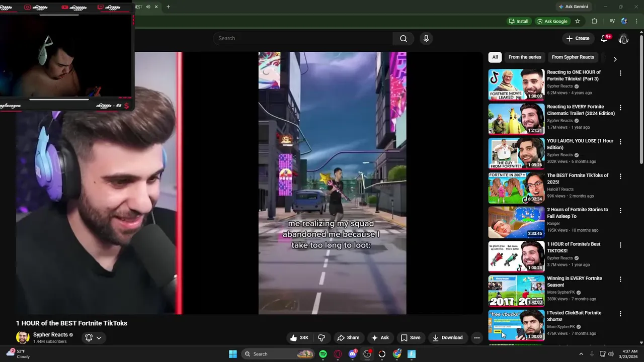The width and height of the screenshot is (644, 362).
Task: Save the video to a playlist
Action: [411, 338]
